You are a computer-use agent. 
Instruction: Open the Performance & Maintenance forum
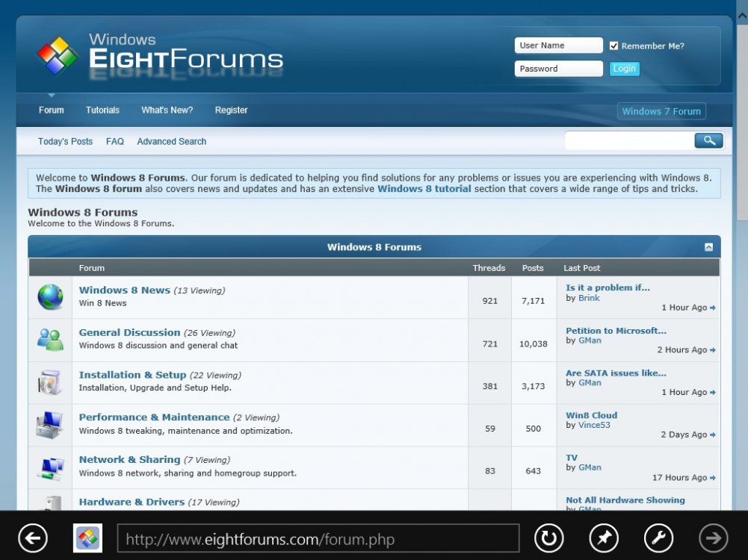(154, 417)
